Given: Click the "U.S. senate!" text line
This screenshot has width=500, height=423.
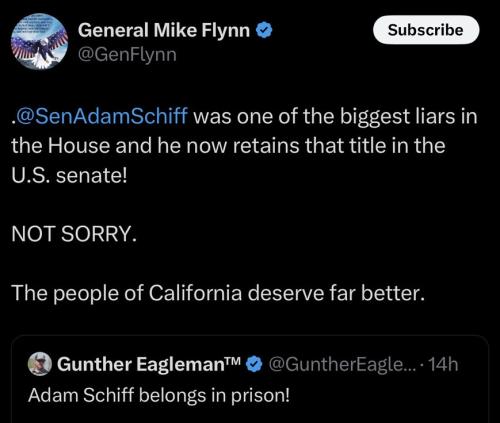Looking at the screenshot, I should pyautogui.click(x=69, y=175).
